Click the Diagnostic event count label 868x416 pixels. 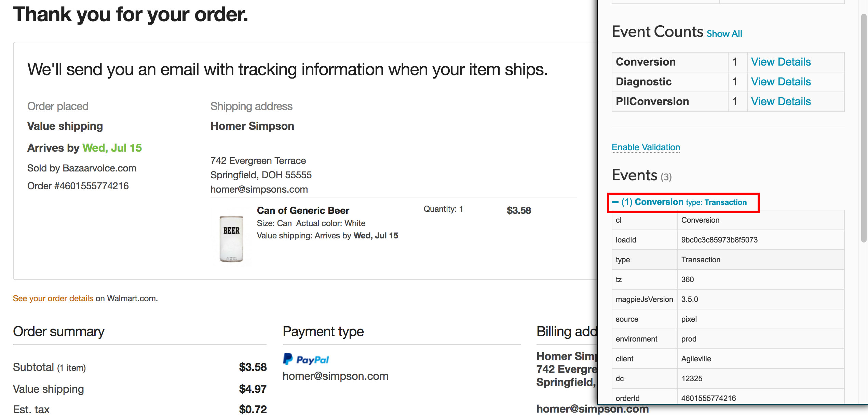pos(643,82)
